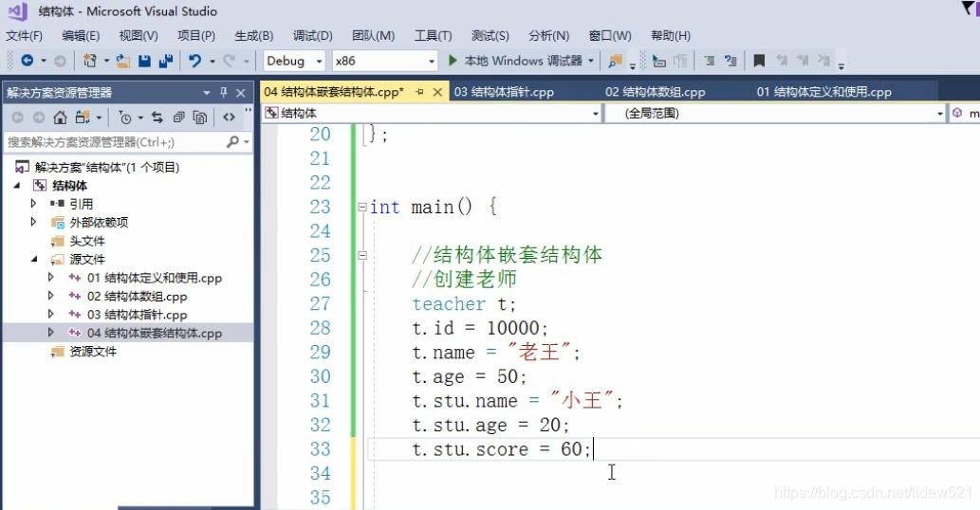Screen dimensions: 980x510
Task: Open the Solution Explorer window options dropdown
Action: click(206, 92)
